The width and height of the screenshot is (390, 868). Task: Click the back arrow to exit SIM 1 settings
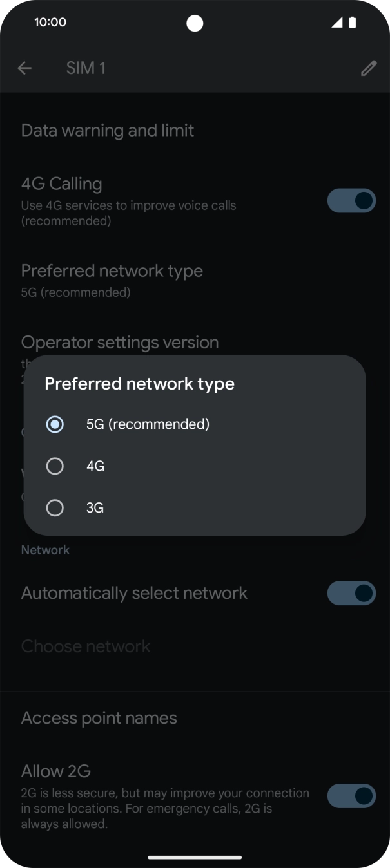pos(24,68)
